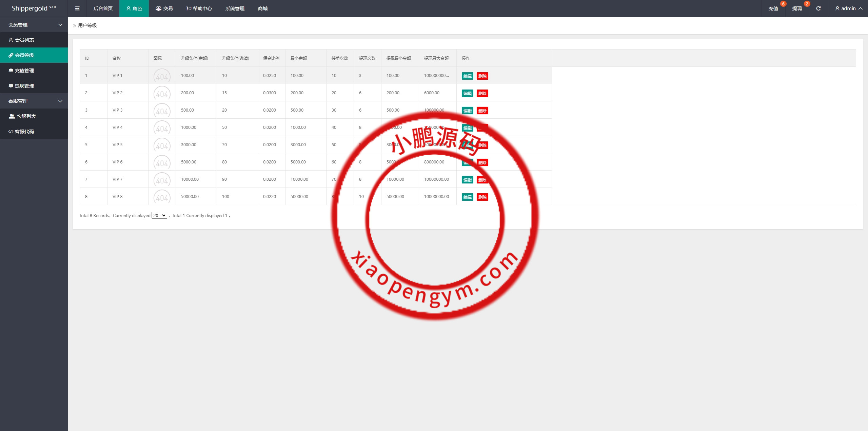This screenshot has width=868, height=431.
Task: Open the 系统管理 top menu
Action: [x=235, y=8]
